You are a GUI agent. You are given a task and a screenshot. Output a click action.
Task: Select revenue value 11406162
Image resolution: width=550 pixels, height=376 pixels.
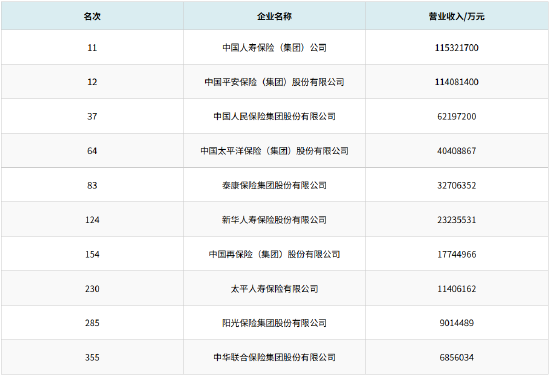pyautogui.click(x=457, y=288)
